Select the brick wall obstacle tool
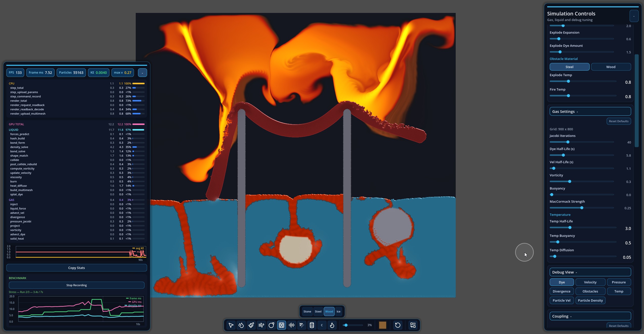 (x=281, y=325)
